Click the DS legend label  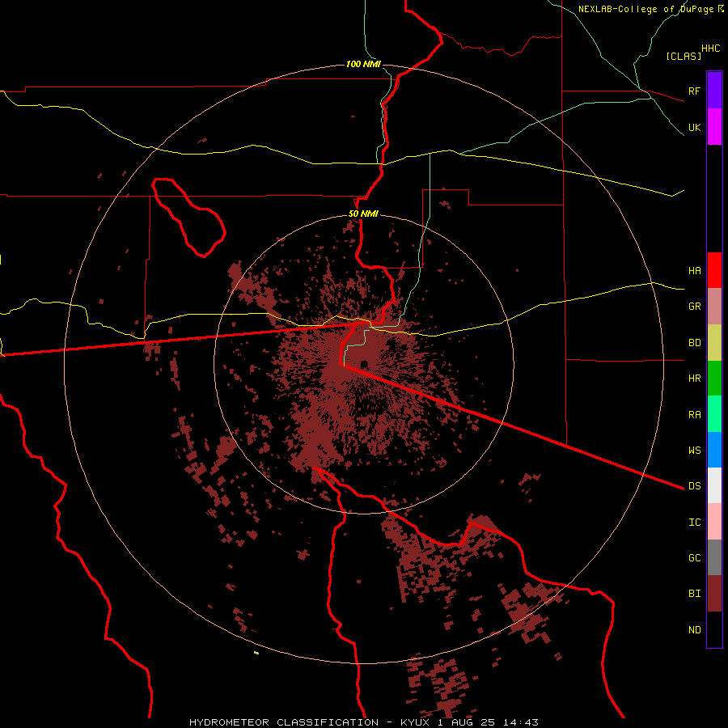(x=694, y=486)
